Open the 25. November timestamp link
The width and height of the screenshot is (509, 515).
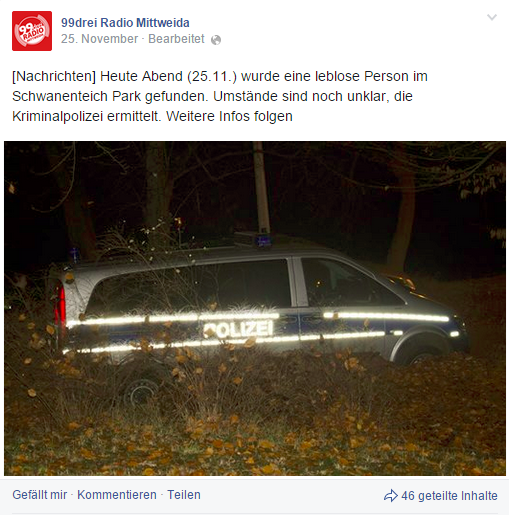click(99, 39)
